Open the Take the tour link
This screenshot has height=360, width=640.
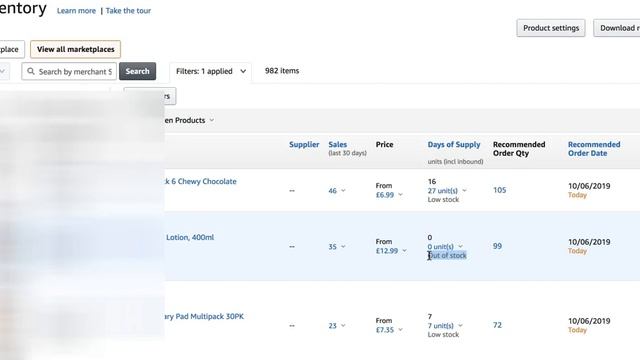click(128, 11)
